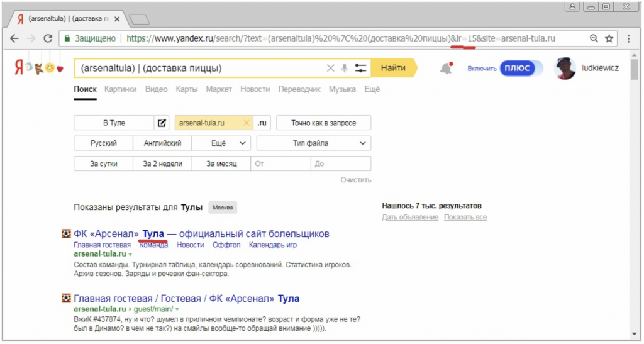Image resolution: width=644 pixels, height=344 pixels.
Task: Click the Москва region button
Action: point(223,208)
